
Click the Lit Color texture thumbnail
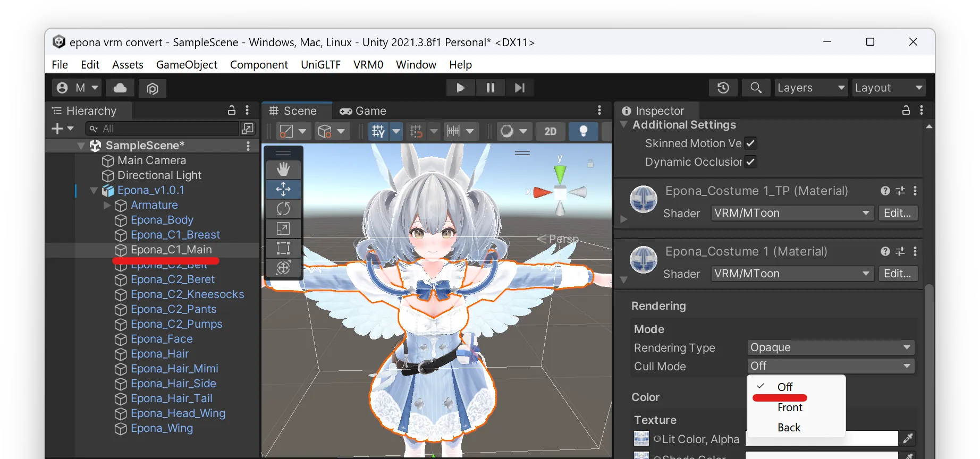(x=641, y=438)
